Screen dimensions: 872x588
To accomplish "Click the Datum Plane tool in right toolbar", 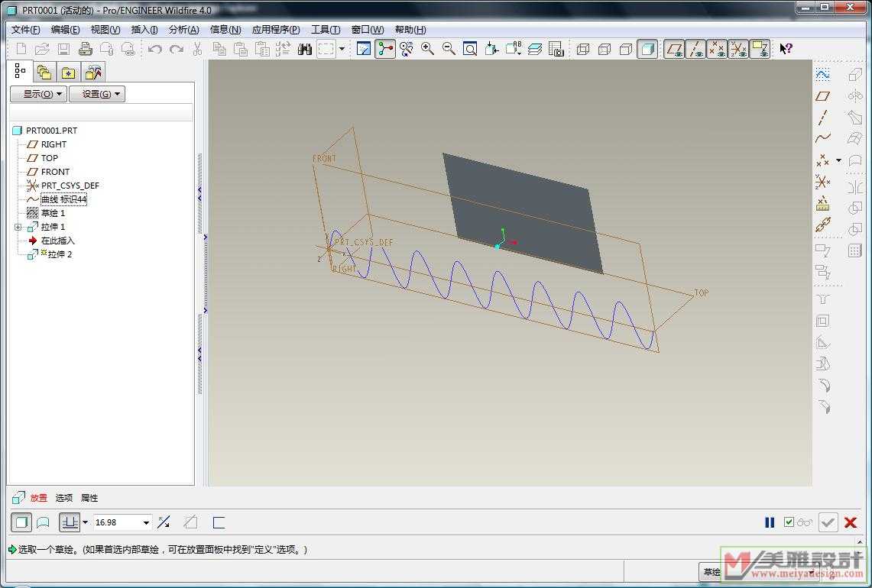I will tap(822, 96).
